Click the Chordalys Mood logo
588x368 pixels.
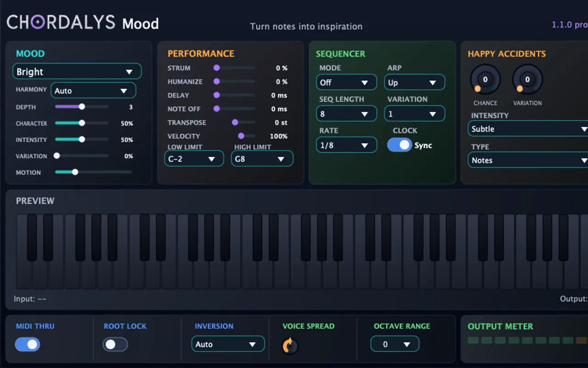click(x=83, y=23)
